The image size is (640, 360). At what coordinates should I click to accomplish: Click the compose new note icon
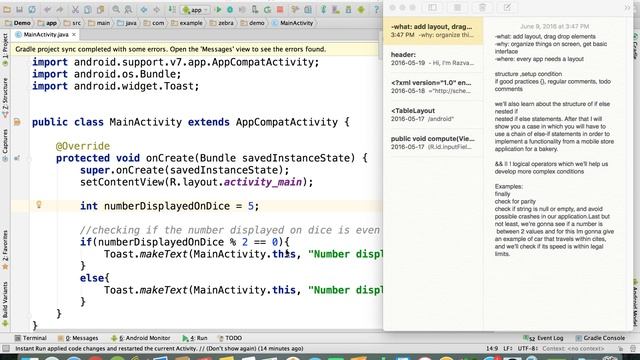pyautogui.click(x=507, y=7)
